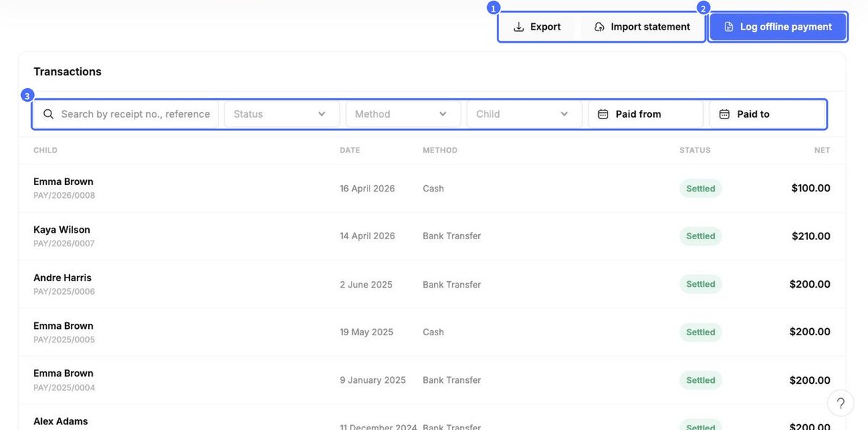The width and height of the screenshot is (868, 430).
Task: Click Cash method in 19 May row
Action: click(433, 332)
